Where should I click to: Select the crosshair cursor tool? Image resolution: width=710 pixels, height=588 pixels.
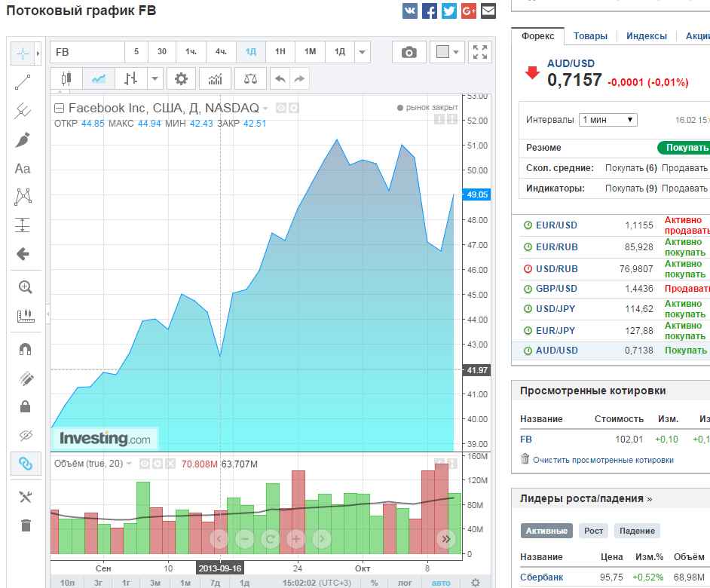tap(22, 53)
